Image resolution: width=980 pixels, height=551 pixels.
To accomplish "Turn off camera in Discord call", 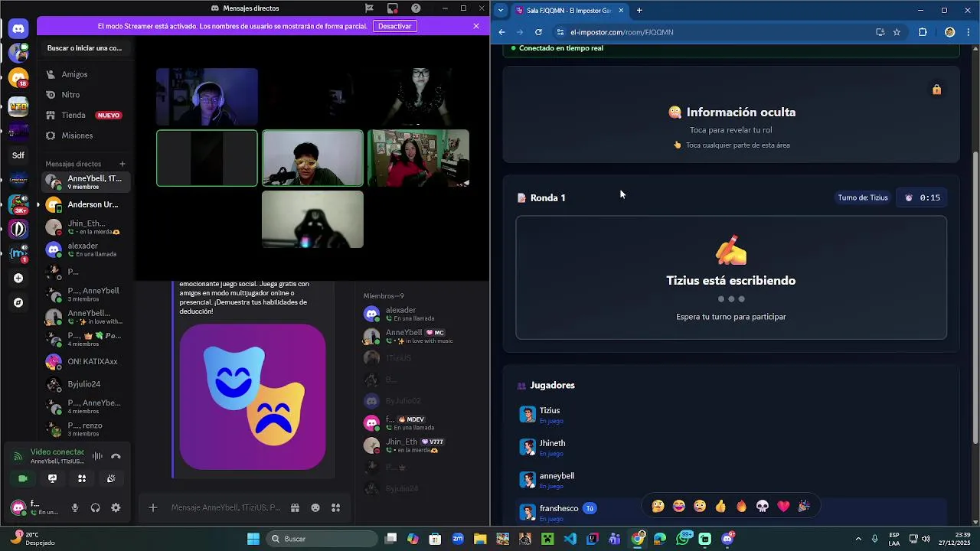I will [x=23, y=478].
